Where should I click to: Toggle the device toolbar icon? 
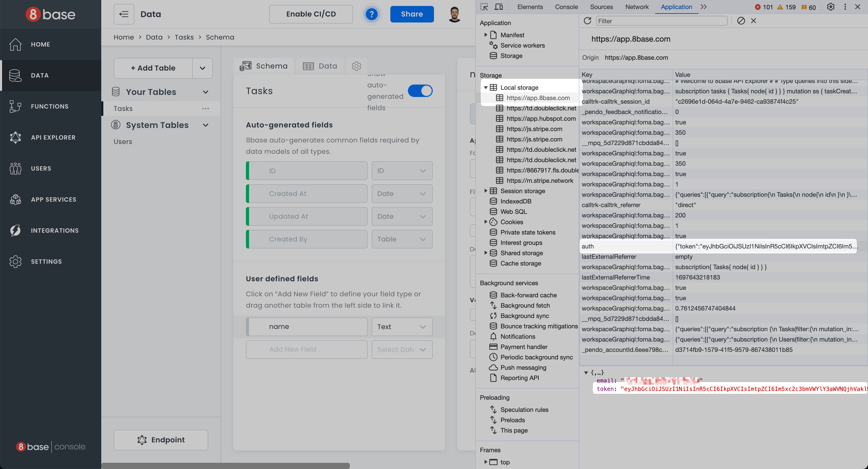pos(499,7)
